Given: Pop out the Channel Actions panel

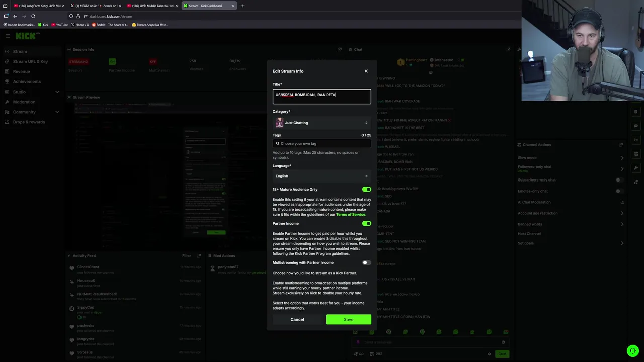Looking at the screenshot, I should [x=621, y=145].
